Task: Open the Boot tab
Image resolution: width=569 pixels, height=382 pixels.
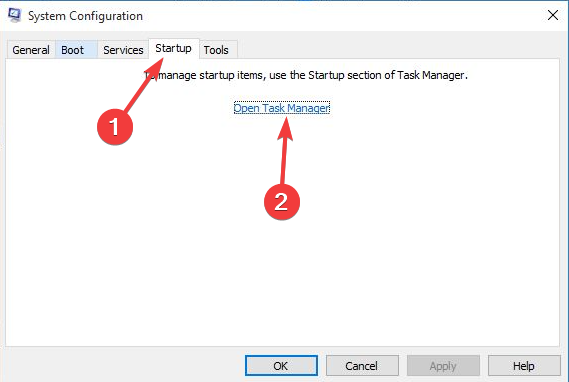Action: coord(76,50)
